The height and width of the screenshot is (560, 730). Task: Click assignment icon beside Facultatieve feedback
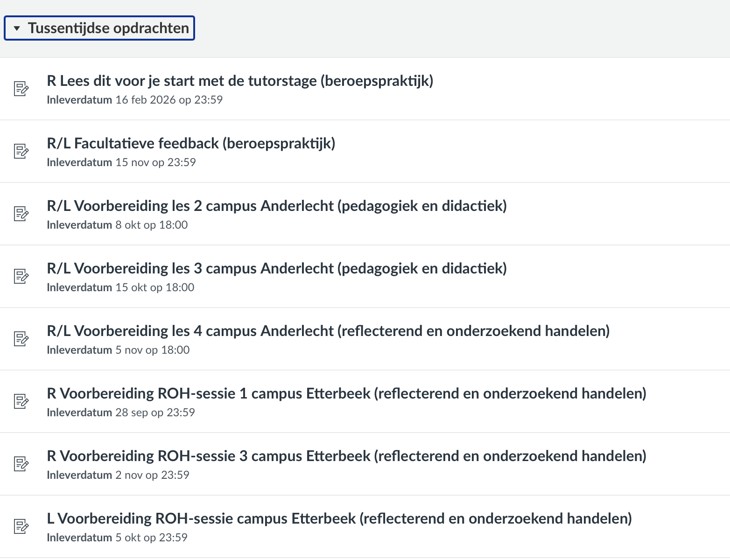coord(21,151)
